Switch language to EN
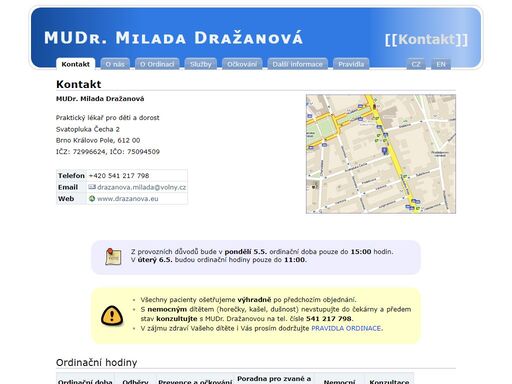Image resolution: width=512 pixels, height=384 pixels. [x=441, y=64]
